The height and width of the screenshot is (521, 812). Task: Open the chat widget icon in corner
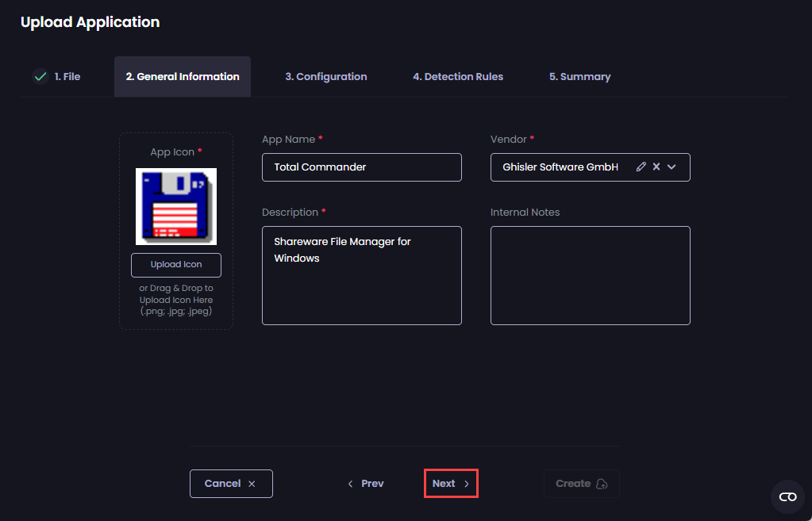[787, 496]
